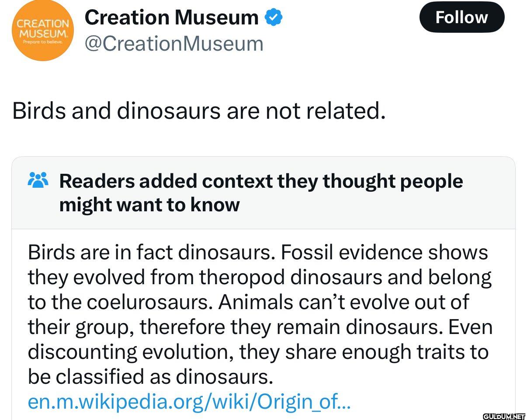Viewport: 527px width, 420px height.
Task: Click the blue verified checkmark badge
Action: point(274,17)
